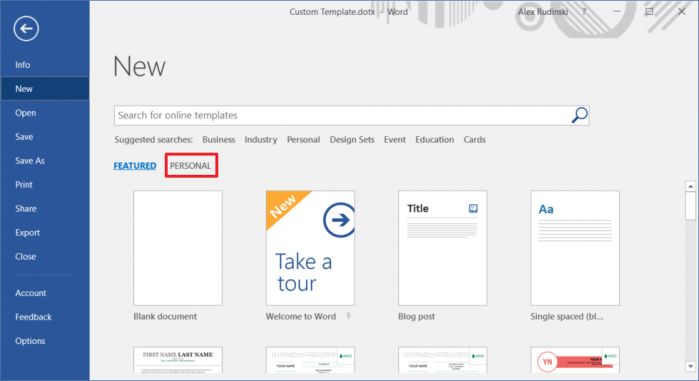Open the Info page
Image resolution: width=699 pixels, height=381 pixels.
point(45,65)
